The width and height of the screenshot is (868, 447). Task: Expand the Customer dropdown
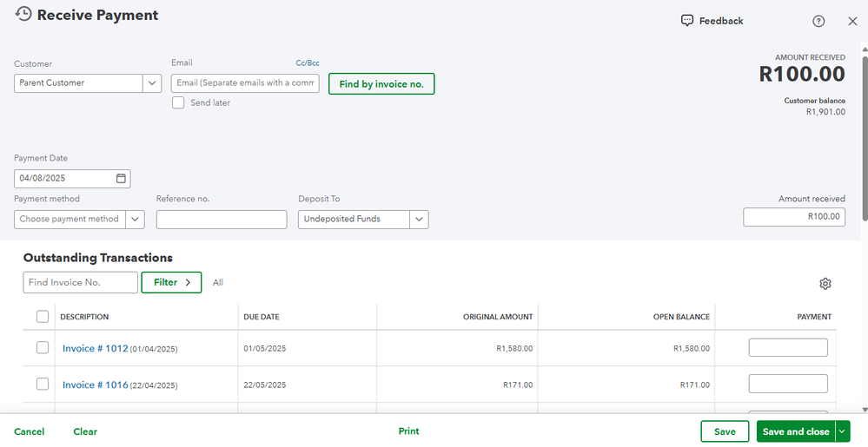[153, 83]
